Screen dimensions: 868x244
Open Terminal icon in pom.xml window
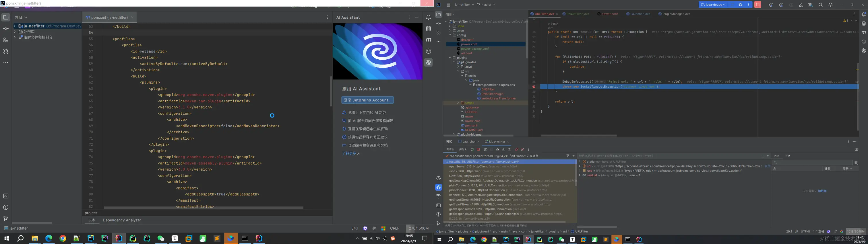(6, 196)
